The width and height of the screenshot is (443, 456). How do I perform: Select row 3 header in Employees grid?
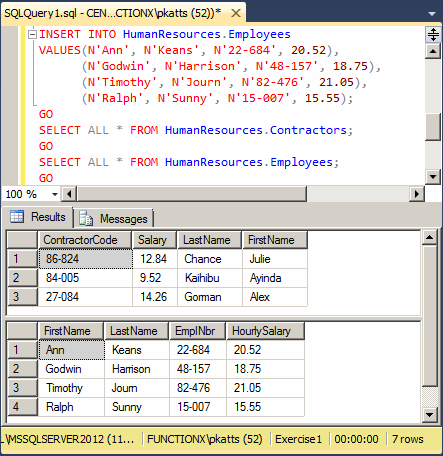[x=22, y=388]
